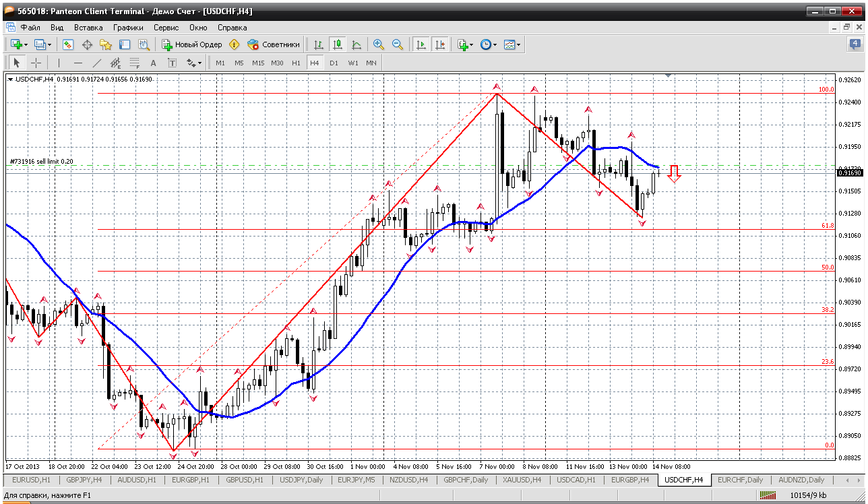Switch to the EURUSD,H1 chart tab
868x504 pixels.
[x=31, y=480]
